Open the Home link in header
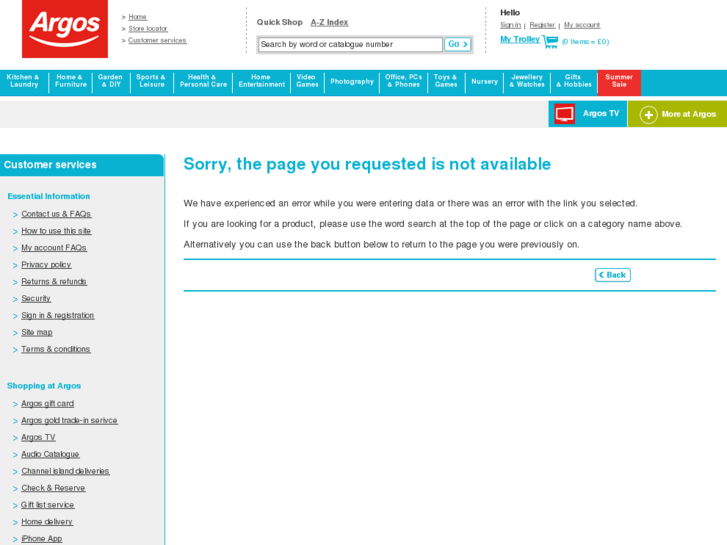Screen dimensions: 727x545 pos(137,17)
